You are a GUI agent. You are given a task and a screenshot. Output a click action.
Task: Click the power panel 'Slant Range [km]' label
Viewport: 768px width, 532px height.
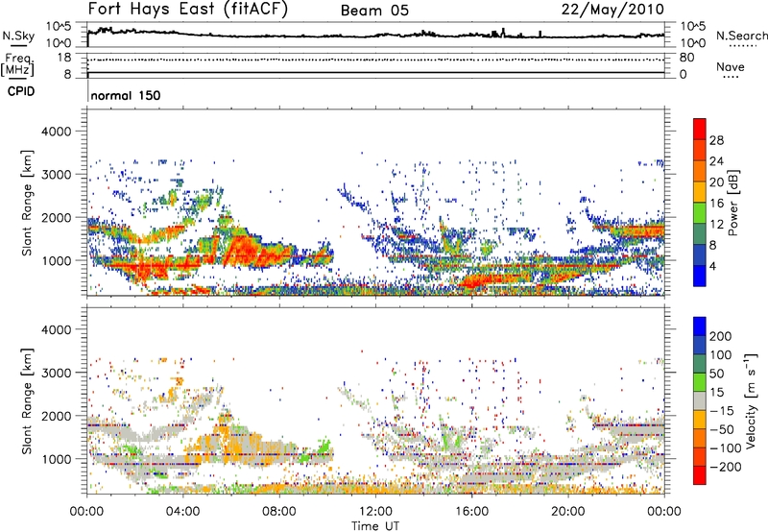27,203
